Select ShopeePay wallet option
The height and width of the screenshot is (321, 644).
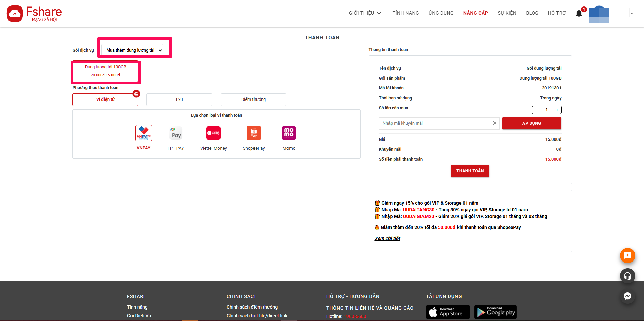click(253, 133)
